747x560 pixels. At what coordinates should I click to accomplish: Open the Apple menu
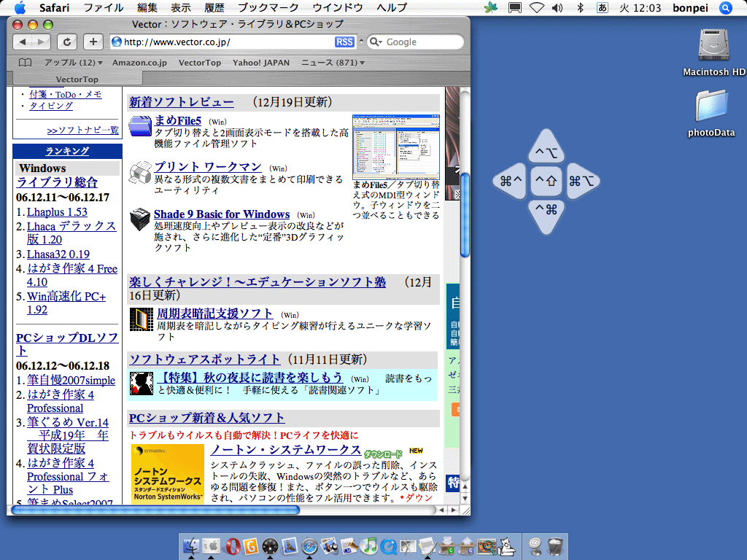click(20, 7)
